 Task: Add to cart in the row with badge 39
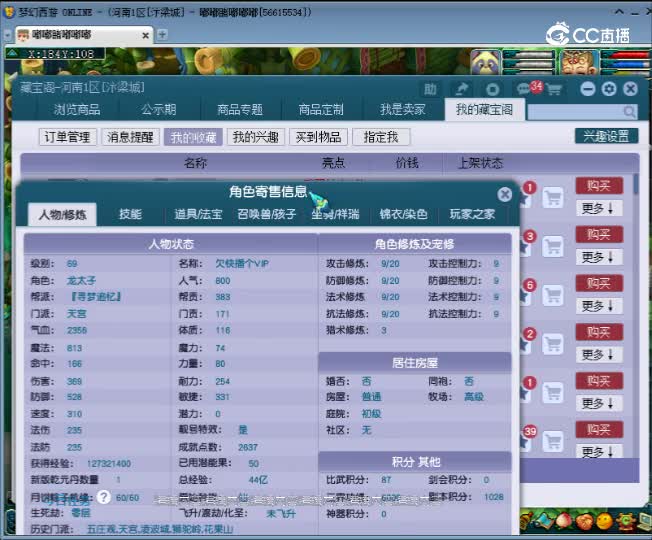(x=553, y=441)
